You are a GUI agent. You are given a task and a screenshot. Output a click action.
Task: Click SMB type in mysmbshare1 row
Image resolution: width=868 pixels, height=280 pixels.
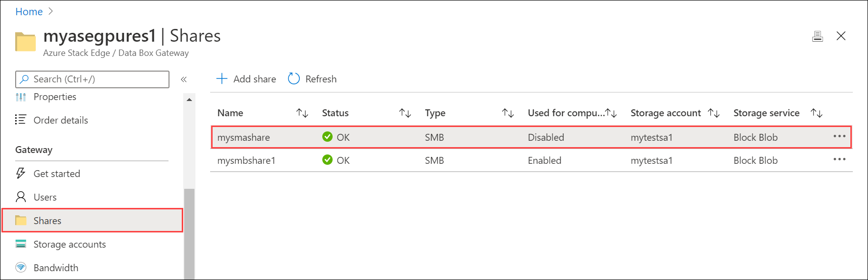point(434,160)
